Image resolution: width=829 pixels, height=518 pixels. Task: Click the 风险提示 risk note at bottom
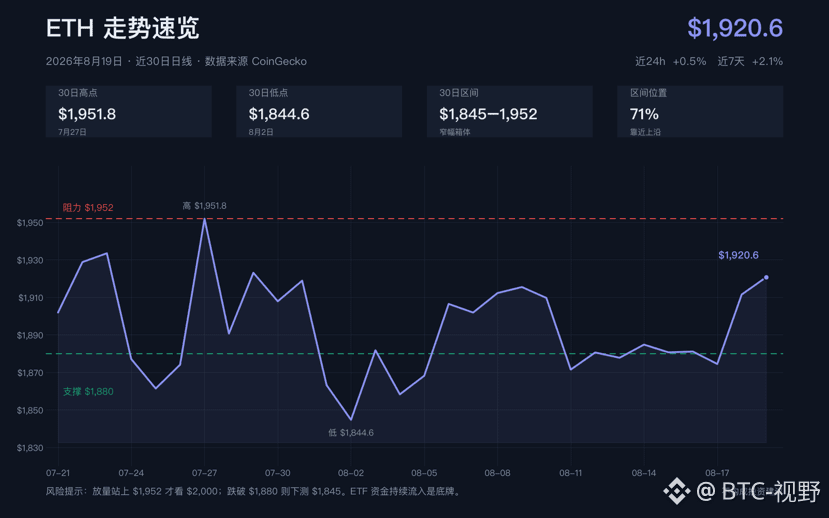(254, 492)
